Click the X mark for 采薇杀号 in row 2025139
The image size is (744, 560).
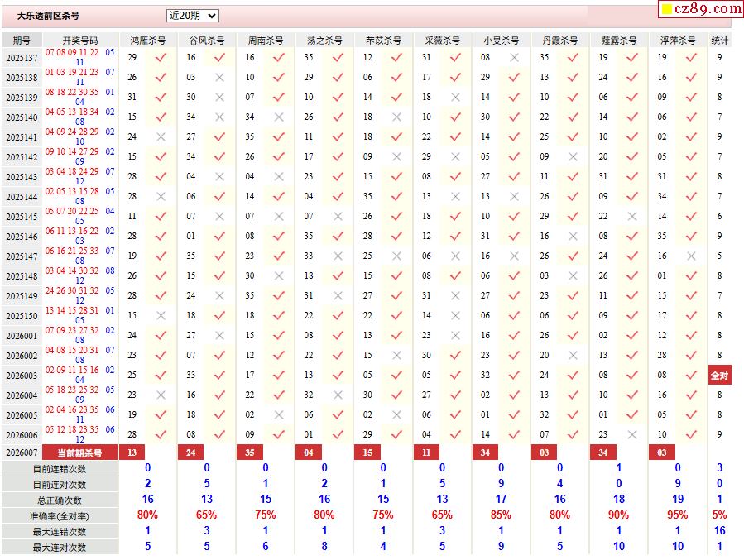pyautogui.click(x=455, y=97)
